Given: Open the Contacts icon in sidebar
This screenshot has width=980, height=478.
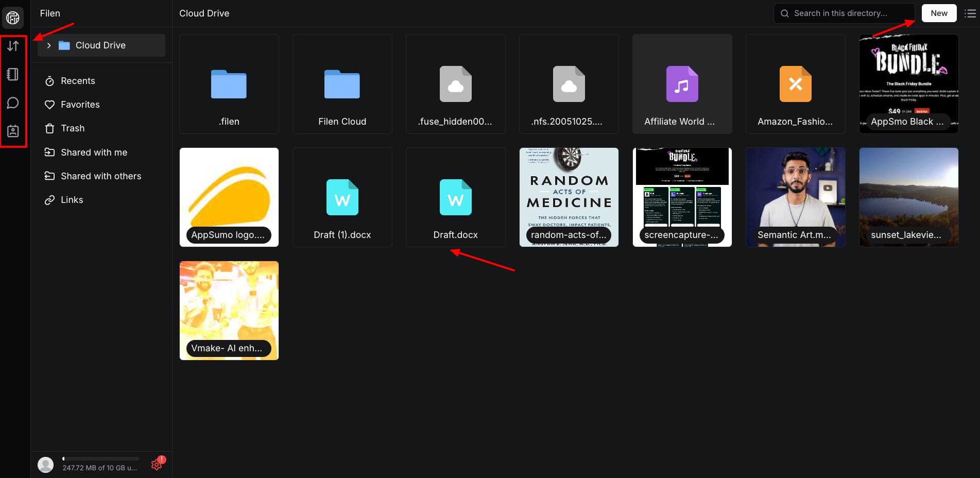Looking at the screenshot, I should [x=13, y=131].
